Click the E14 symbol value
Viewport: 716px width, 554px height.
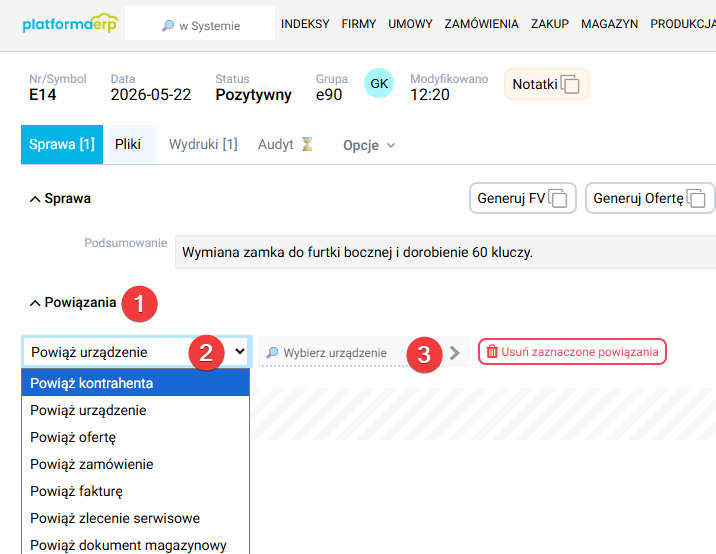(42, 95)
